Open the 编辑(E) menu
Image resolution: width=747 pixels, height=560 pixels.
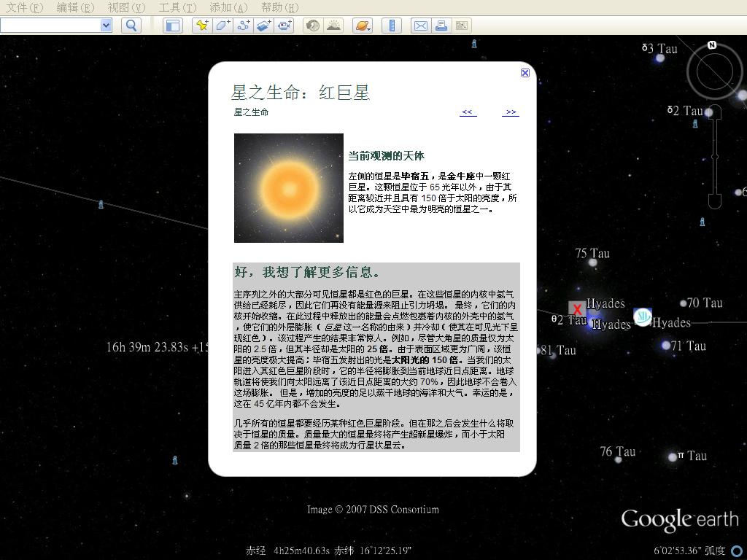click(x=75, y=7)
